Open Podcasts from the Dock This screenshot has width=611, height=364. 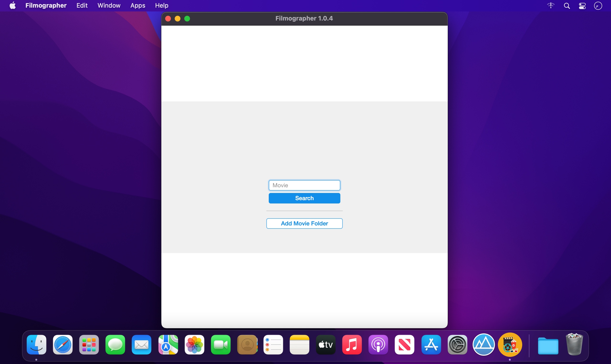coord(378,345)
